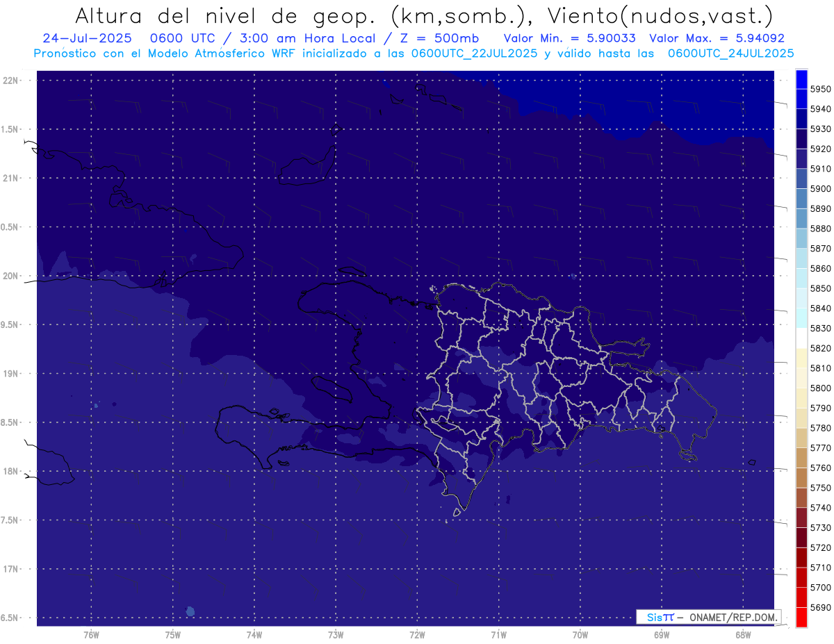Click the 5690 colorbar value
Image resolution: width=834 pixels, height=644 pixels.
tap(821, 607)
